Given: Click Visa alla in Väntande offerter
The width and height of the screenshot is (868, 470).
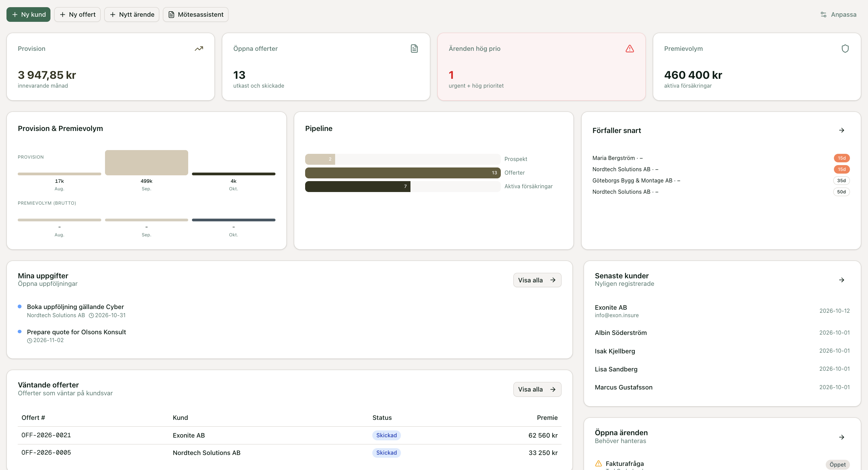Looking at the screenshot, I should (537, 389).
